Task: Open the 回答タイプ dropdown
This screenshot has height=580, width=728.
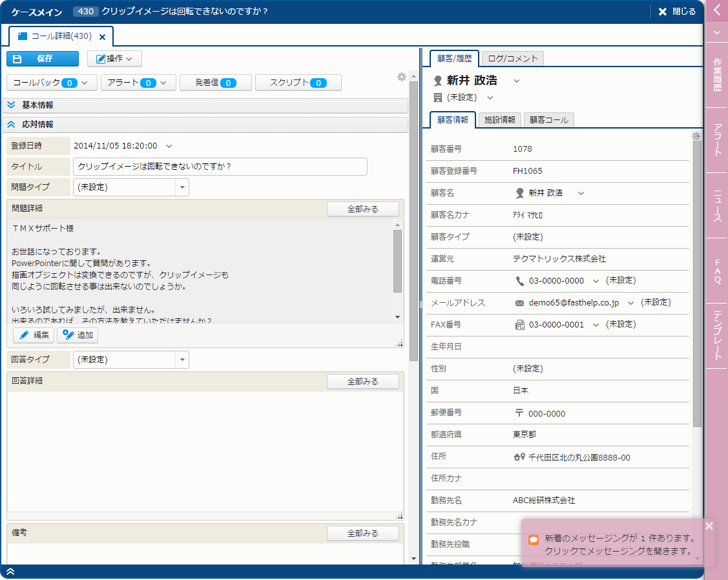Action: point(182,360)
